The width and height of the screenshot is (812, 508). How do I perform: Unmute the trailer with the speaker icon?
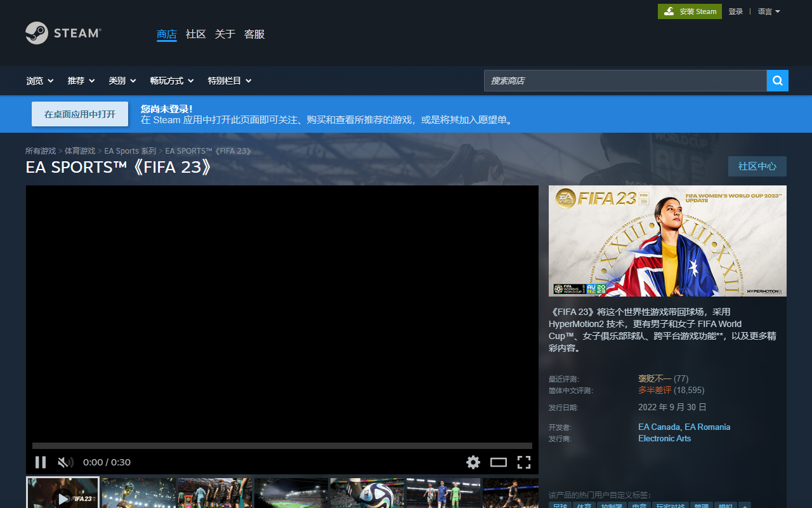click(x=65, y=462)
